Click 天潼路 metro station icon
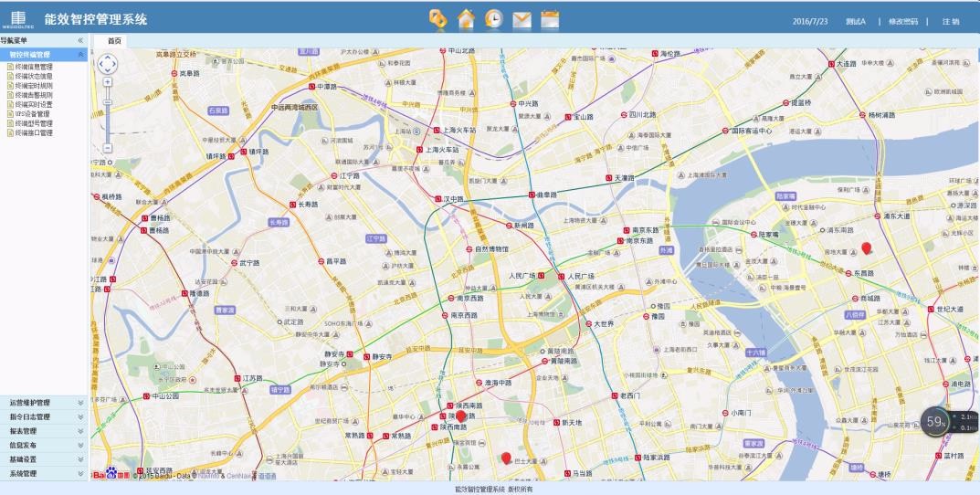980x495 pixels. coord(609,178)
